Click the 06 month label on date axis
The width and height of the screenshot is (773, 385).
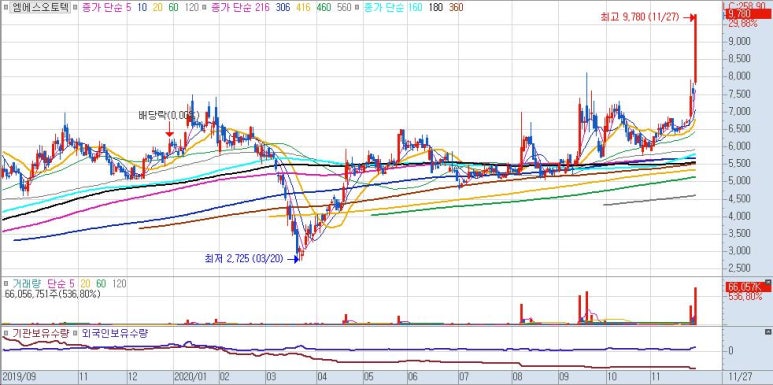tap(414, 376)
